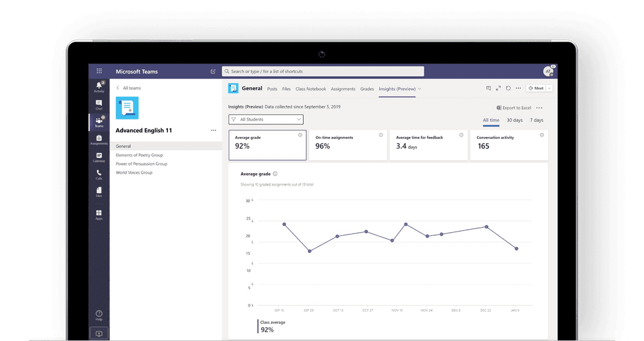Viewport: 644px width, 341px height.
Task: Start a new chat with compose icon
Action: [213, 72]
